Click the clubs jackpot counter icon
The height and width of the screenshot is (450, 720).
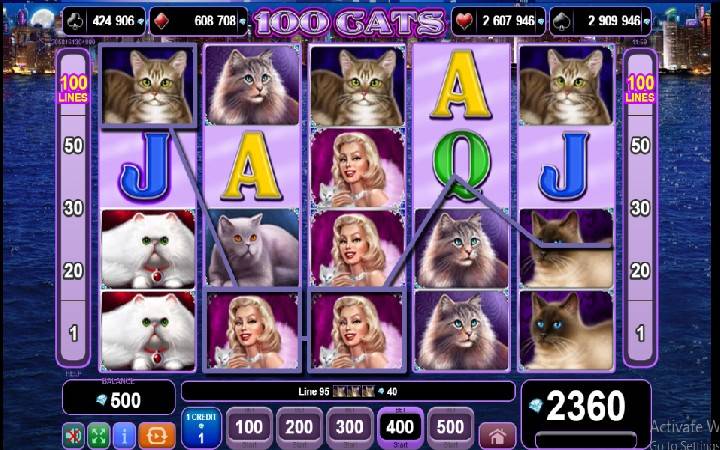74,21
